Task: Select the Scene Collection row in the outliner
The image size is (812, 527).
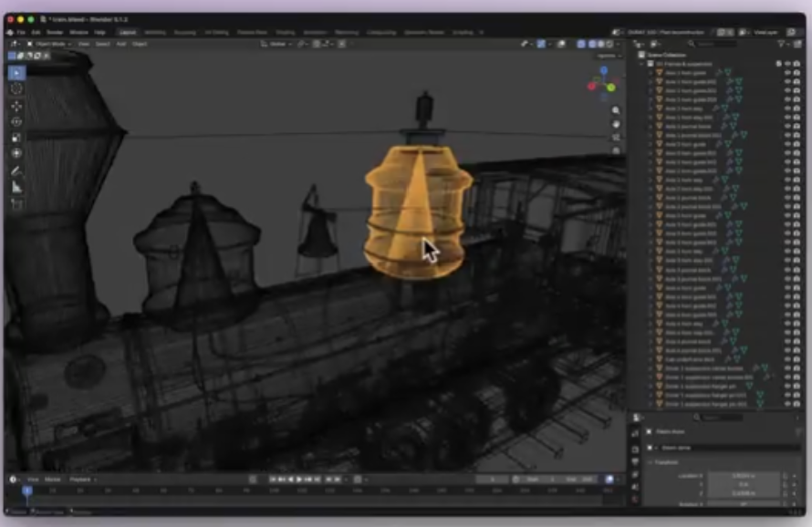Action: point(714,55)
